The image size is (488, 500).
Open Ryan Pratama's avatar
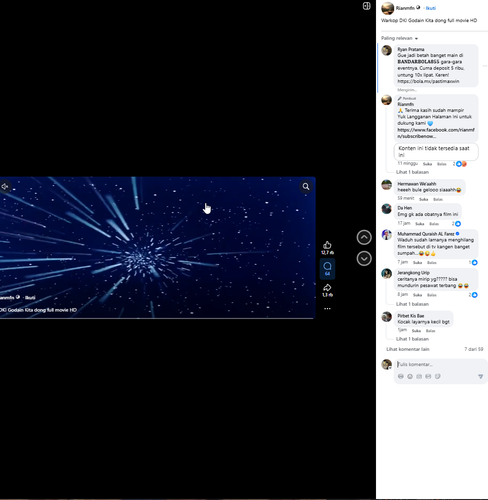point(387,50)
